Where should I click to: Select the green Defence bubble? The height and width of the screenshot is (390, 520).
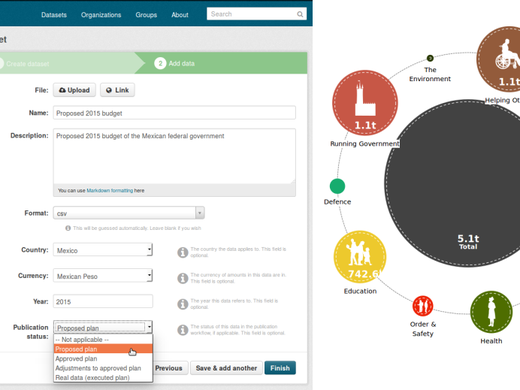tap(337, 186)
